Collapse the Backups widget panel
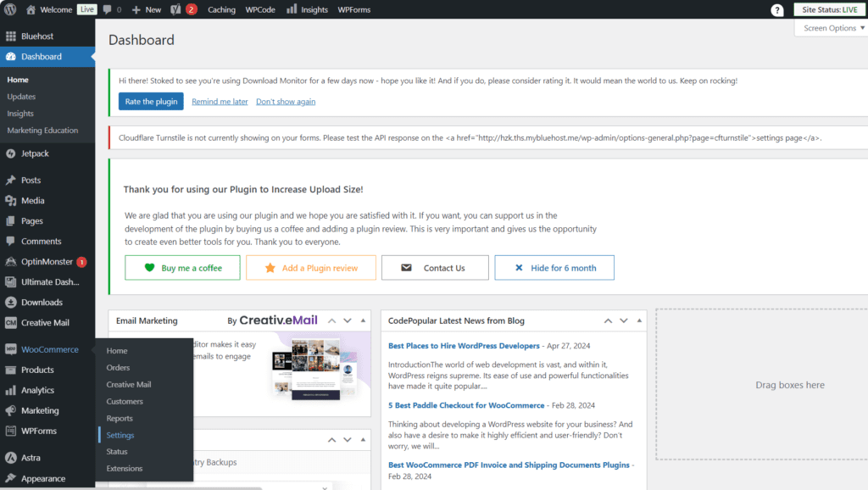 tap(363, 440)
